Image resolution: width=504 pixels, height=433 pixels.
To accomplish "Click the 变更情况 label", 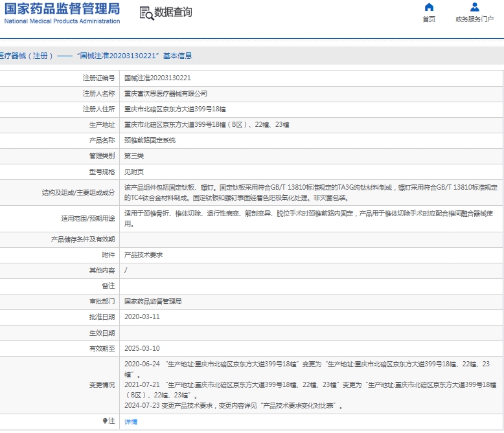I will click(x=102, y=385).
